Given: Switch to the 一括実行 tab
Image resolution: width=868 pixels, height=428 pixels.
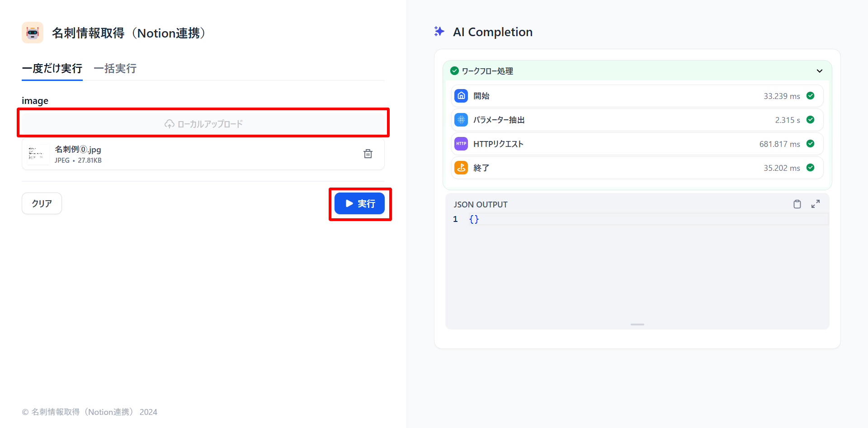Looking at the screenshot, I should point(115,69).
